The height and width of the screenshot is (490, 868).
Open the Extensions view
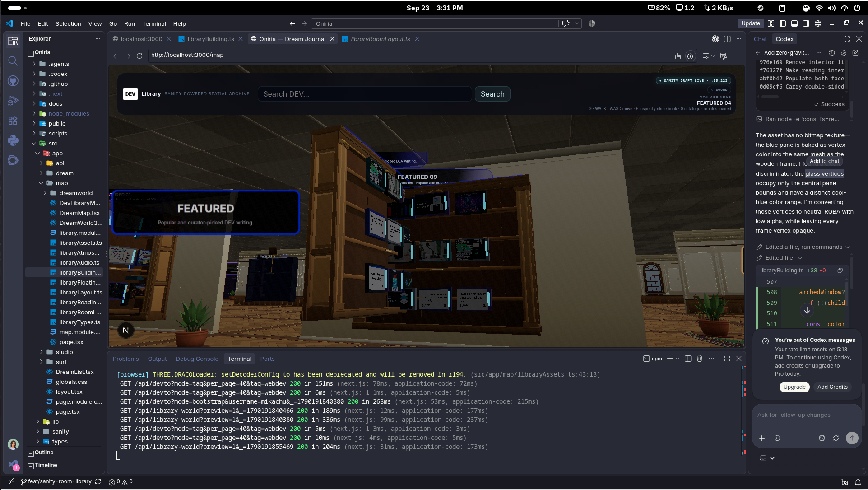point(13,121)
